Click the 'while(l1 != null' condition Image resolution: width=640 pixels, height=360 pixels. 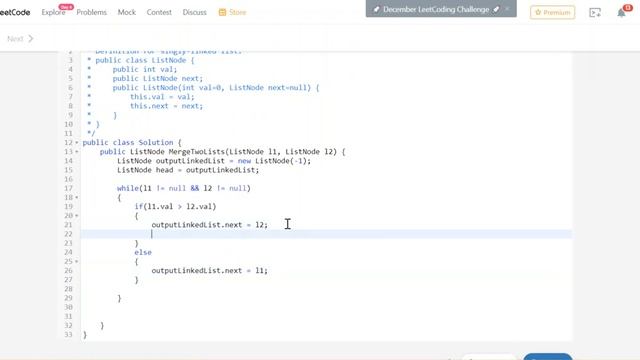(184, 188)
